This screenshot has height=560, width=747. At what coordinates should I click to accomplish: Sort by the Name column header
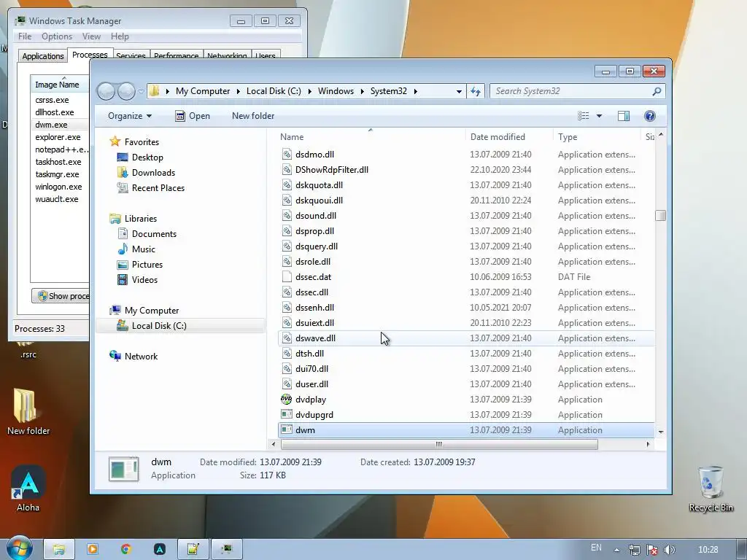point(371,136)
